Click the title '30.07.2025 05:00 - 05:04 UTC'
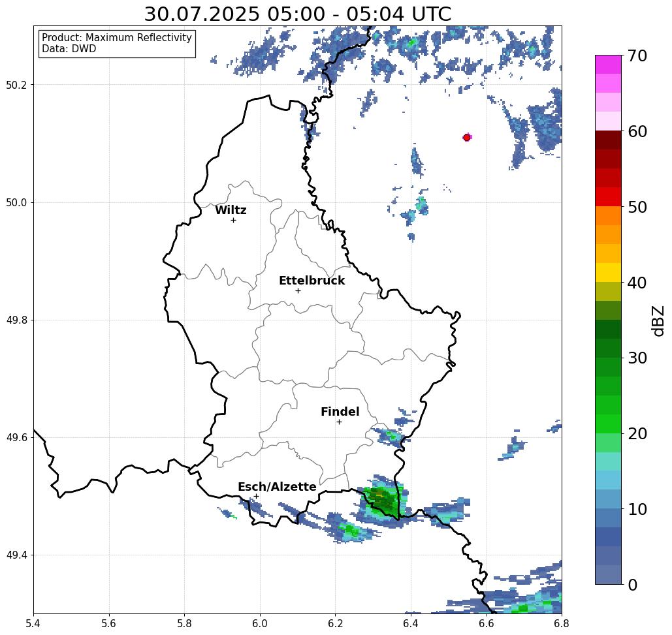Screen dimensions: 672x635 tap(297, 14)
